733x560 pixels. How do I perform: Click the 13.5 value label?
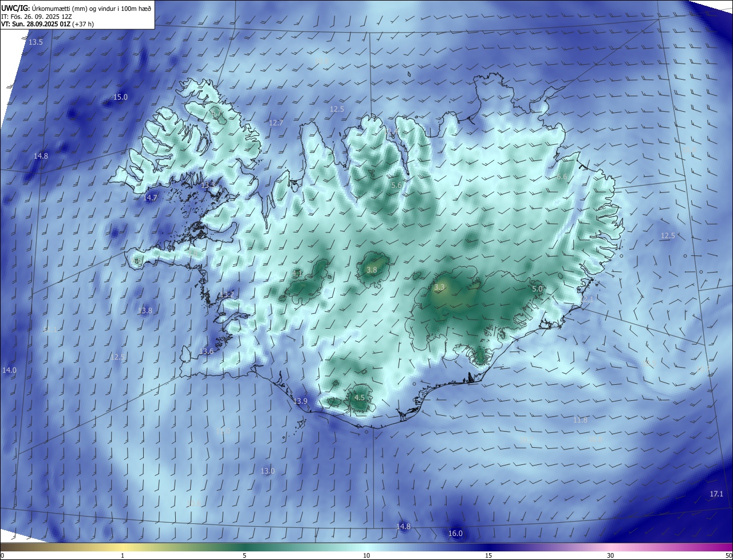click(x=36, y=42)
